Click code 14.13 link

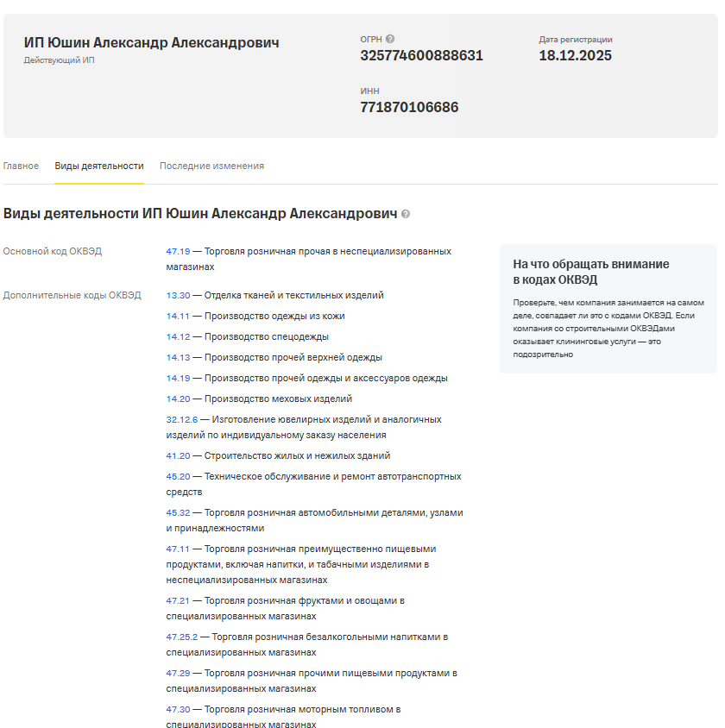coord(178,357)
